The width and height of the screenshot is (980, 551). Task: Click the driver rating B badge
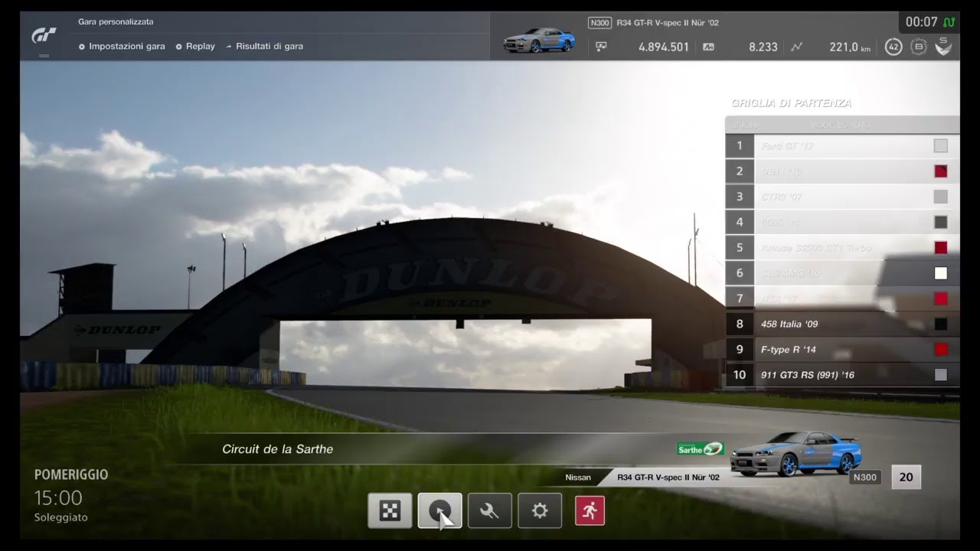pyautogui.click(x=919, y=47)
